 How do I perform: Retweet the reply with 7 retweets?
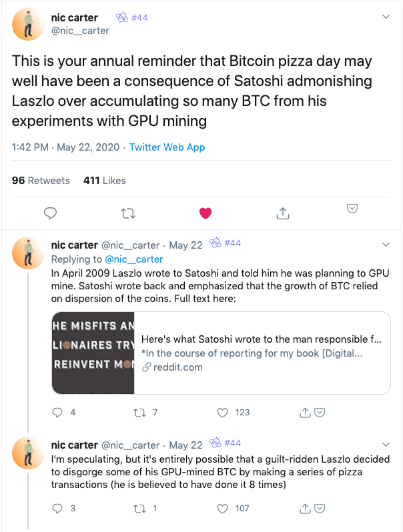click(x=139, y=413)
